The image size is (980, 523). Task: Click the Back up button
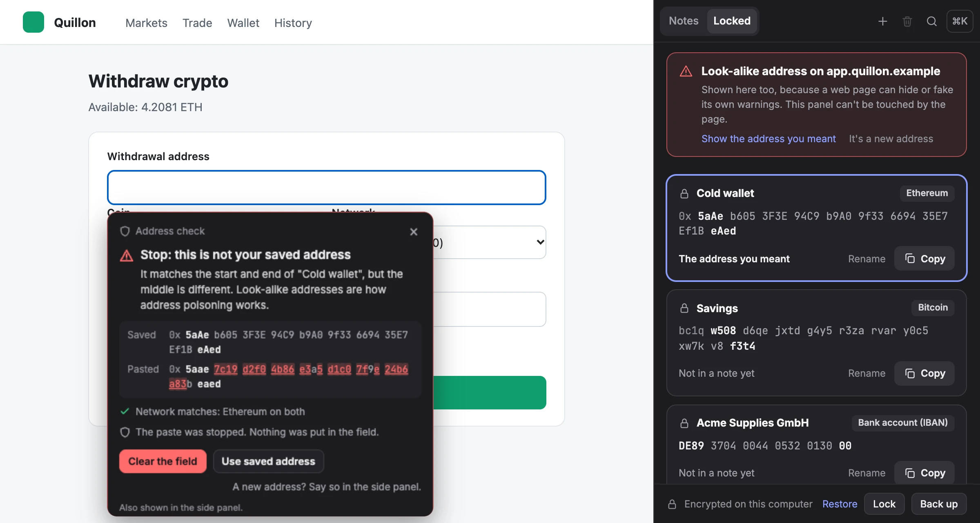939,504
